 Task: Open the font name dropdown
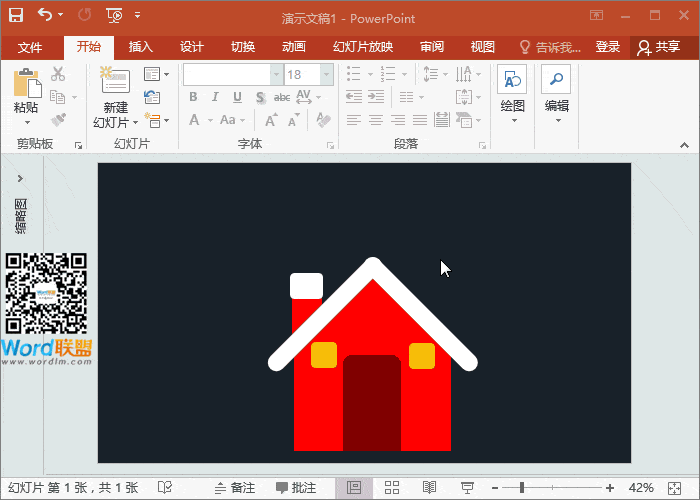[x=276, y=75]
